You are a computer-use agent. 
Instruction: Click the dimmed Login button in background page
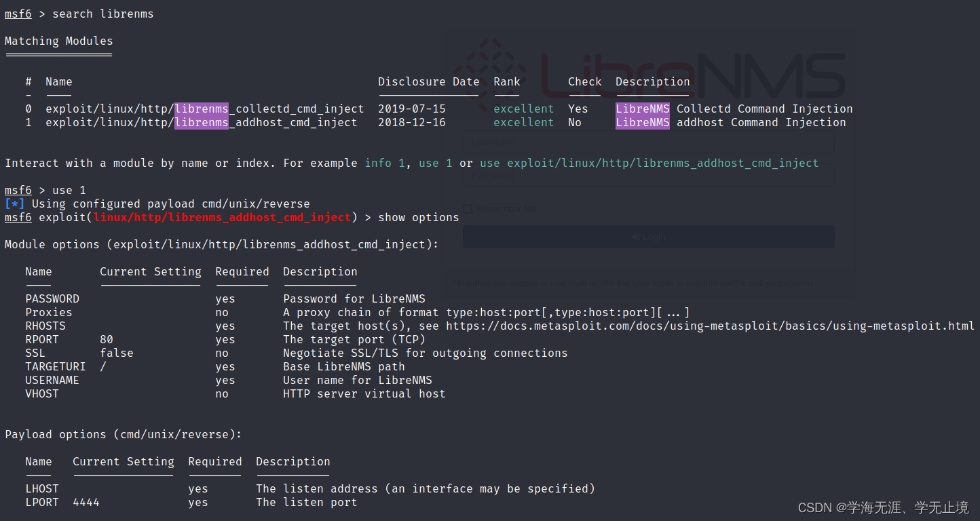(x=648, y=237)
